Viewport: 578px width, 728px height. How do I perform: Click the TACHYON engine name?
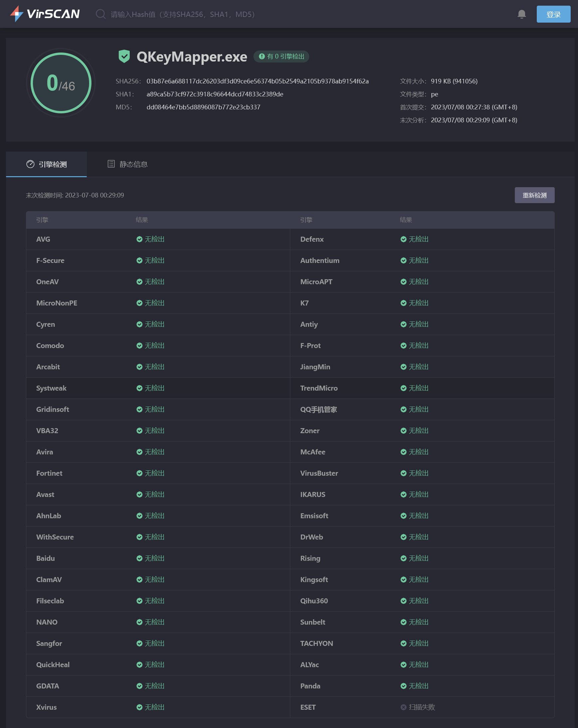[317, 643]
